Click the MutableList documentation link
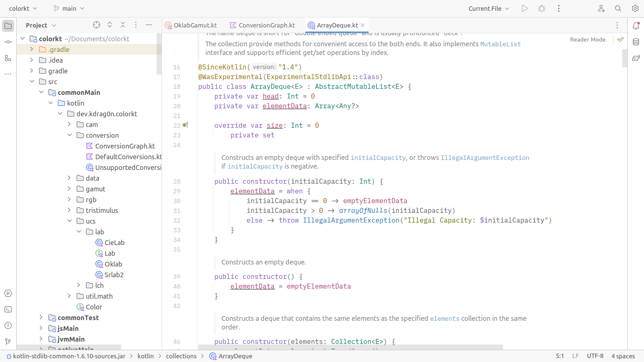This screenshot has height=362, width=644. click(500, 44)
